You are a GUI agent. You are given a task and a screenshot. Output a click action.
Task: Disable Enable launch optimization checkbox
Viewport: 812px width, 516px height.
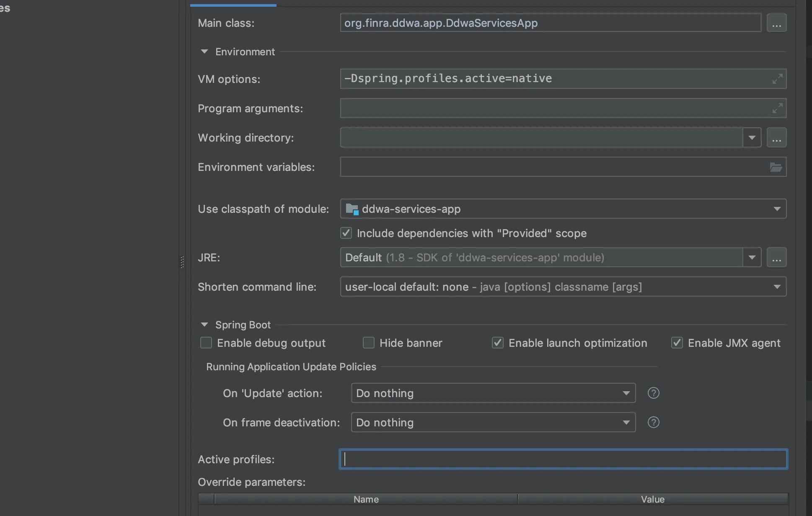pyautogui.click(x=498, y=343)
